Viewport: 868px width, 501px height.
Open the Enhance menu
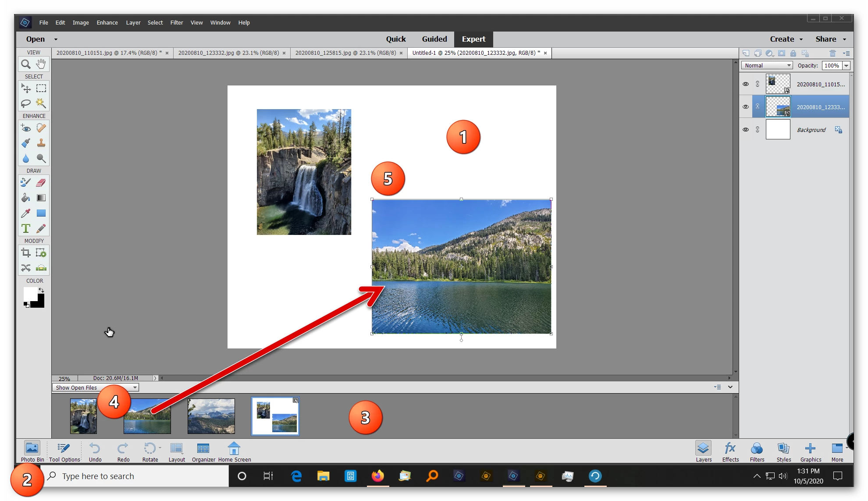click(107, 22)
